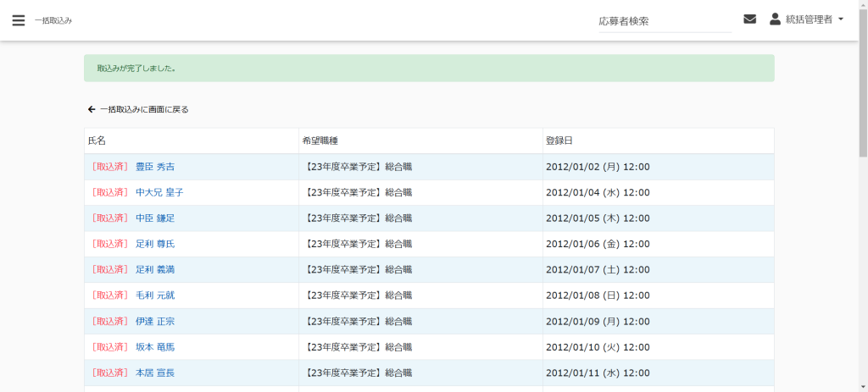Select applicant 足利 尊氏
The height and width of the screenshot is (392, 868).
tap(155, 244)
